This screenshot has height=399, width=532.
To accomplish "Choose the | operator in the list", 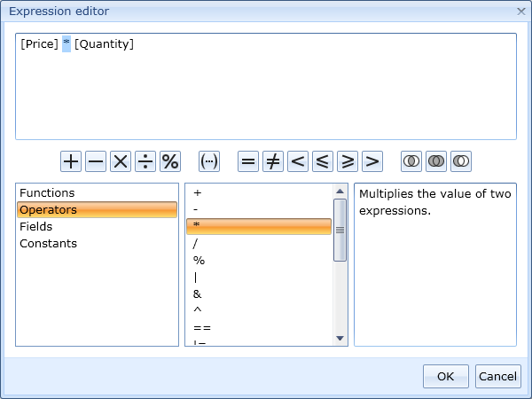I will 259,278.
